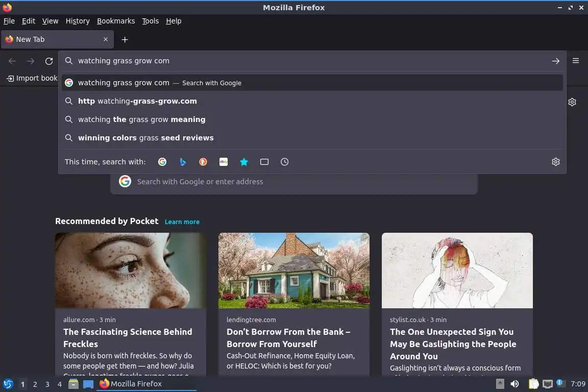Search this time with Google icon
Screen dimensions: 588x392
[162, 162]
